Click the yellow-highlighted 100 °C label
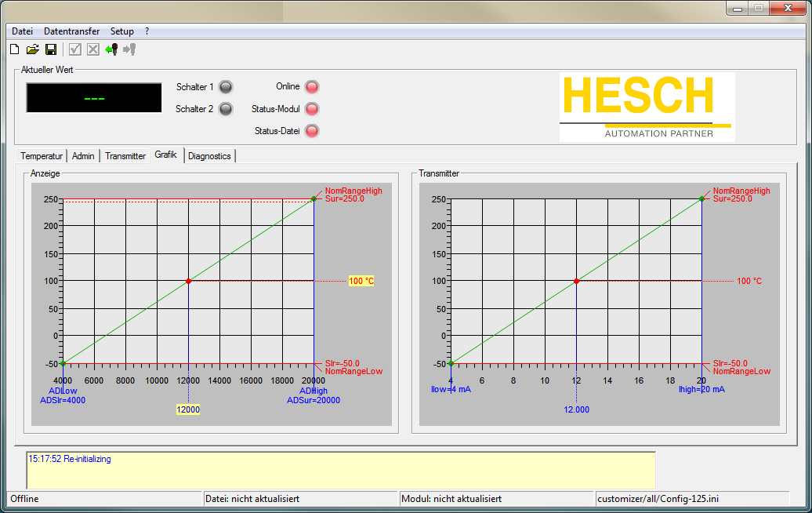The height and width of the screenshot is (513, 812). (x=361, y=281)
